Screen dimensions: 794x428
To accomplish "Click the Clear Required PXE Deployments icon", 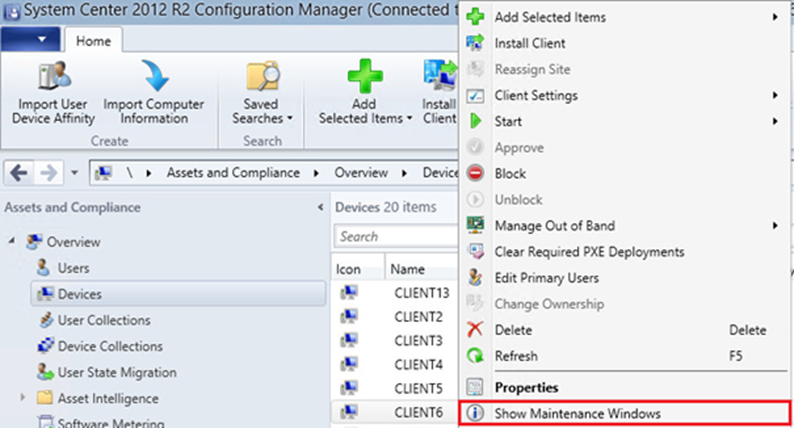I will pos(475,251).
